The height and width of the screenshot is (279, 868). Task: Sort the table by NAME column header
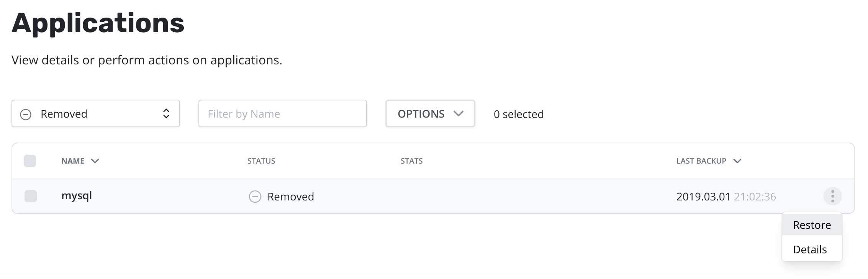[x=73, y=161]
